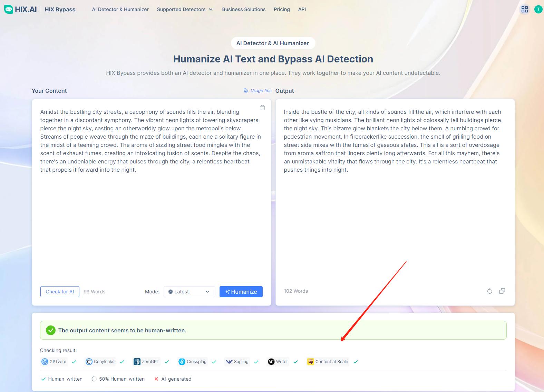Viewport: 544px width, 392px height.
Task: Click the HIX.AI logo icon
Action: tap(9, 9)
